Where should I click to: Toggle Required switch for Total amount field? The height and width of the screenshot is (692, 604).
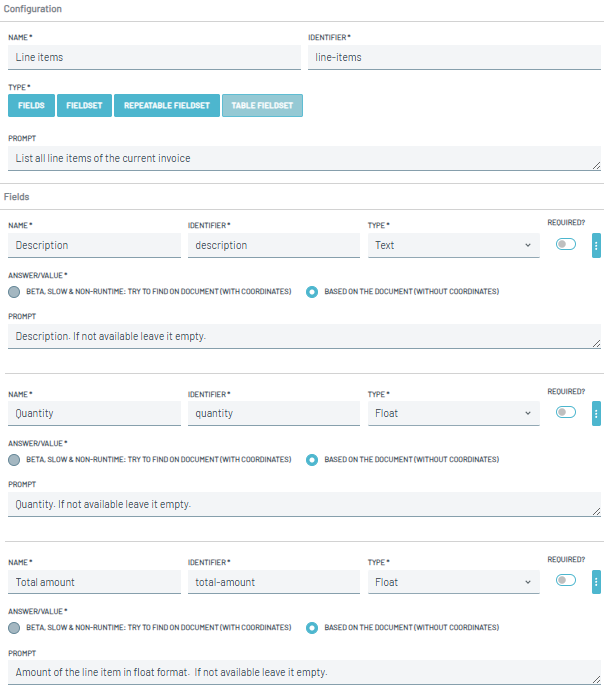click(566, 581)
